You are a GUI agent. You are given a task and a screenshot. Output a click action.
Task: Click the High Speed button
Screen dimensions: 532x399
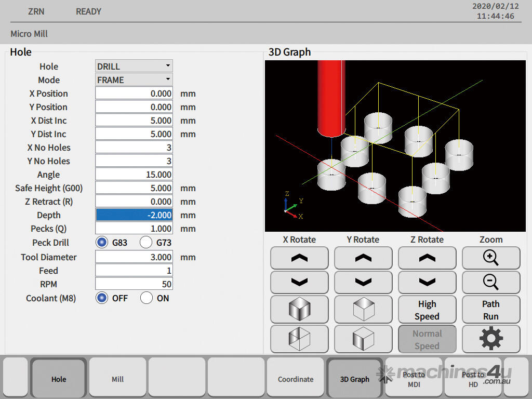point(427,310)
